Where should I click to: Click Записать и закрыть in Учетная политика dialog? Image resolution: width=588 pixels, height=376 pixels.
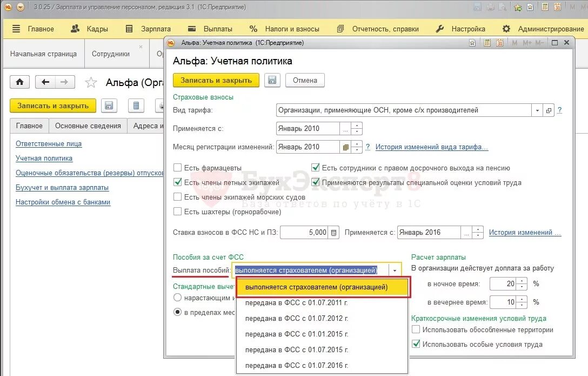coord(216,80)
